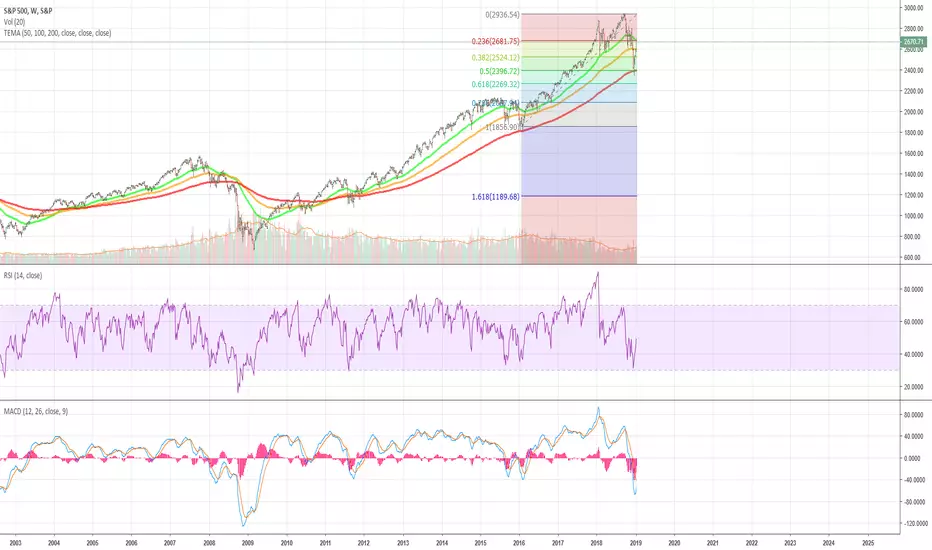Click the 2022 year on time axis
The height and width of the screenshot is (550, 932).
tap(751, 543)
